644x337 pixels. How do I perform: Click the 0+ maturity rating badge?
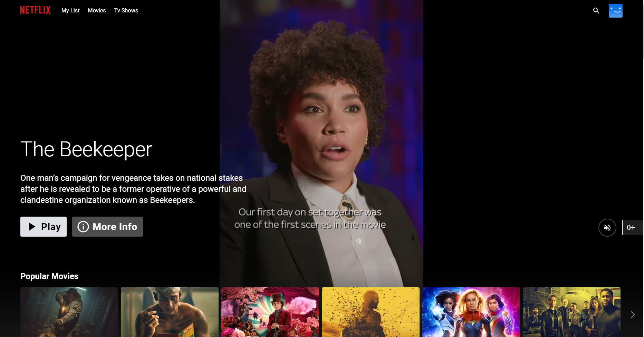pyautogui.click(x=631, y=228)
